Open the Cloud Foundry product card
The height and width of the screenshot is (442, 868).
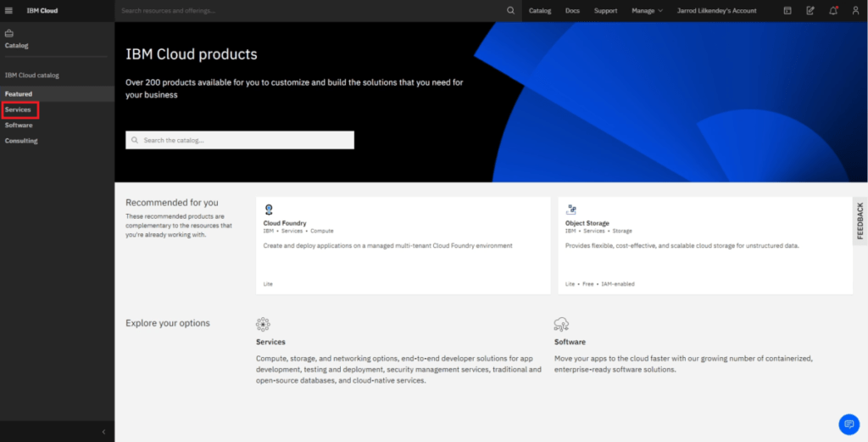tap(403, 245)
